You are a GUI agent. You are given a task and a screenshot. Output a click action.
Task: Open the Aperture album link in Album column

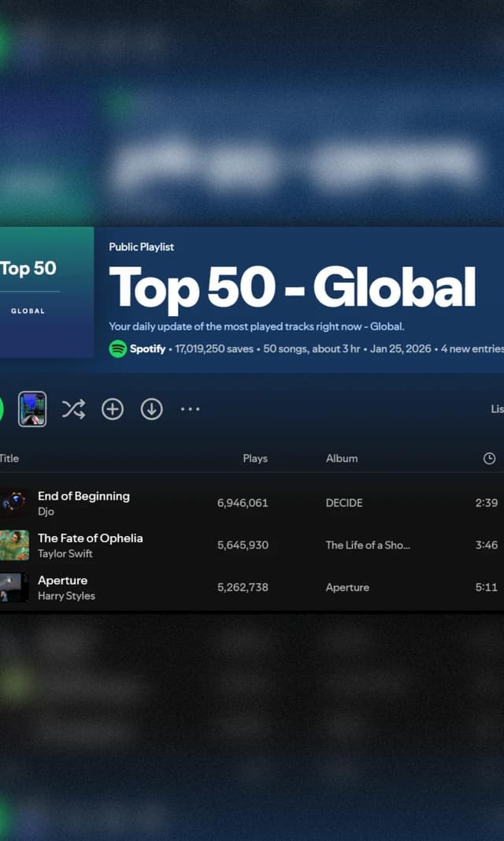[x=347, y=587]
